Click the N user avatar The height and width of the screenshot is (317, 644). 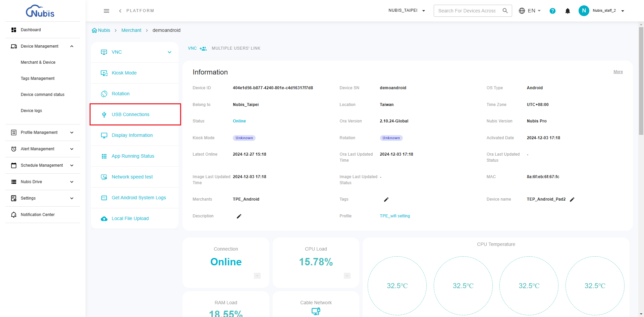(x=584, y=11)
